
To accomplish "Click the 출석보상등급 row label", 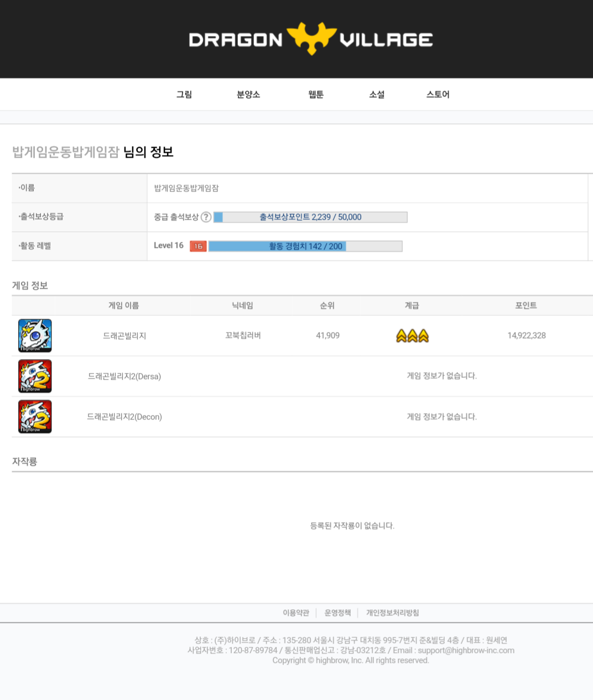I will coord(41,216).
